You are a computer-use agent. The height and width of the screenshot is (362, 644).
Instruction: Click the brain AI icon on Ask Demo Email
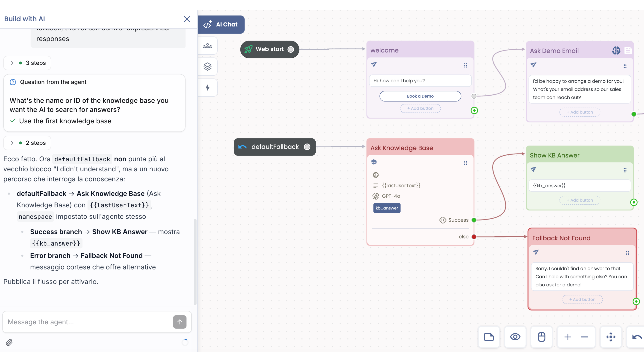click(x=616, y=51)
